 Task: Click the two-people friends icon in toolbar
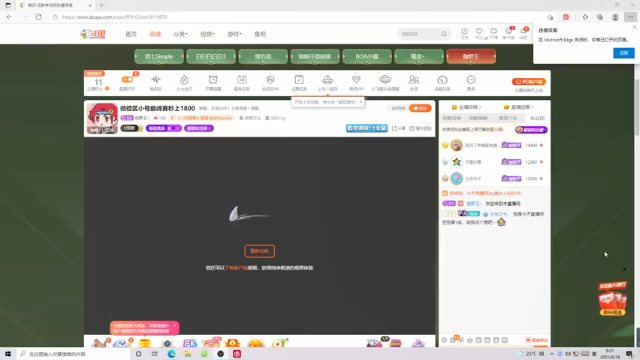(x=414, y=80)
